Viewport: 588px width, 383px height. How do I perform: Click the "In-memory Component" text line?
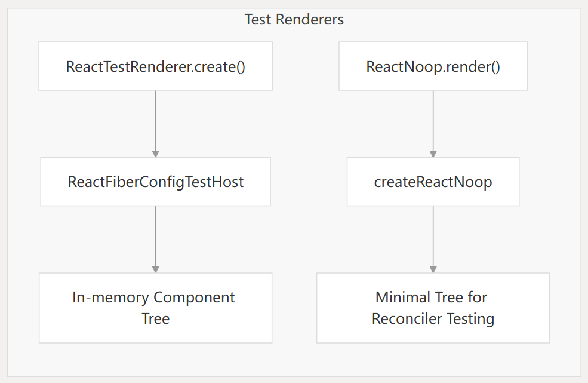[x=153, y=297]
